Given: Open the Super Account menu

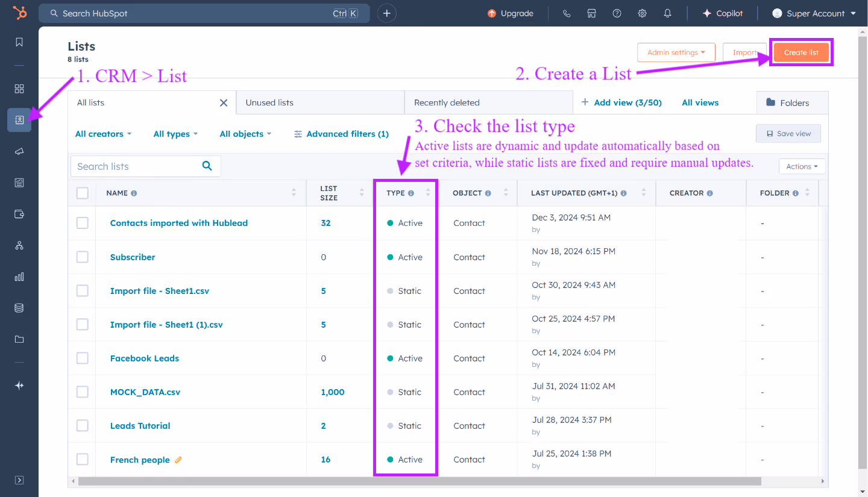Looking at the screenshot, I should (x=813, y=13).
